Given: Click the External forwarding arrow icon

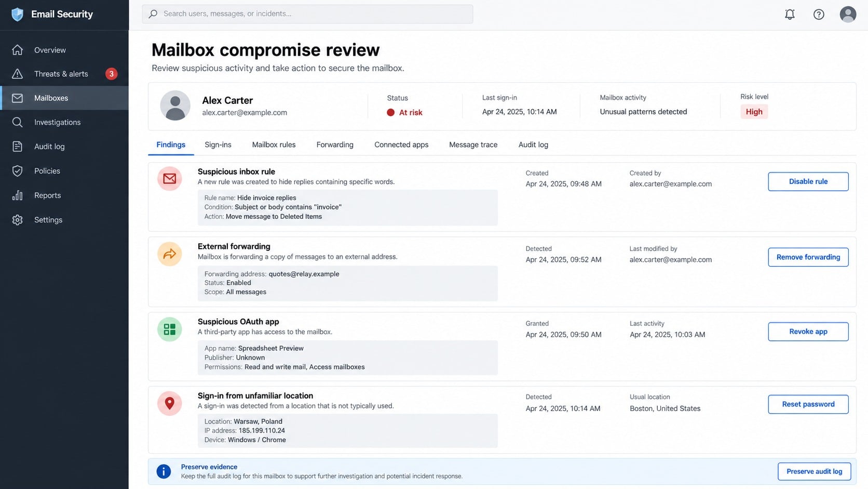Looking at the screenshot, I should click(170, 254).
